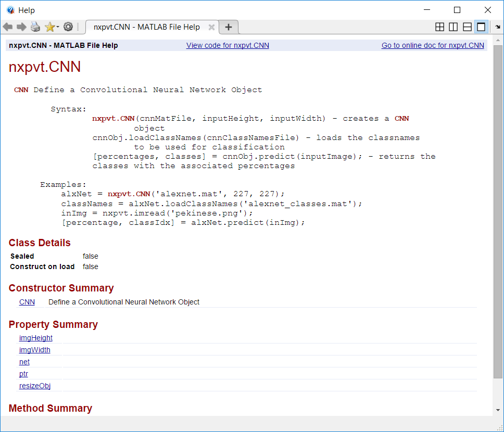Screen dimensions: 504x432
Task: Click the nxpvt.CNN page title heading
Action: pos(45,67)
